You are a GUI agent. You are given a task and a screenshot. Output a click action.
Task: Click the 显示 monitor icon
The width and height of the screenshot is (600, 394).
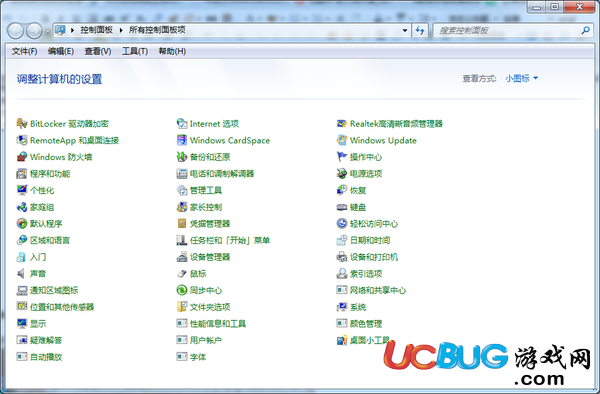click(22, 324)
